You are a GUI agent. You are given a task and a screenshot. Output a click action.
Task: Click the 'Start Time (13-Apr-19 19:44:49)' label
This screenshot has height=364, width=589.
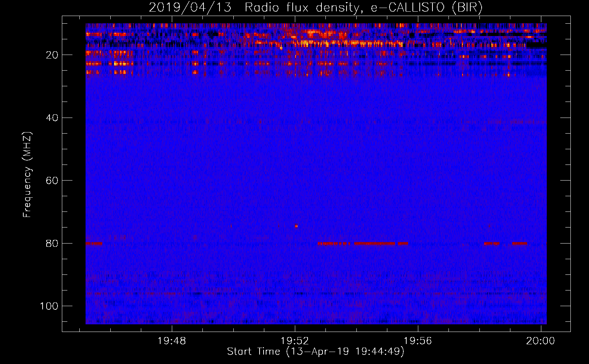coord(316,352)
